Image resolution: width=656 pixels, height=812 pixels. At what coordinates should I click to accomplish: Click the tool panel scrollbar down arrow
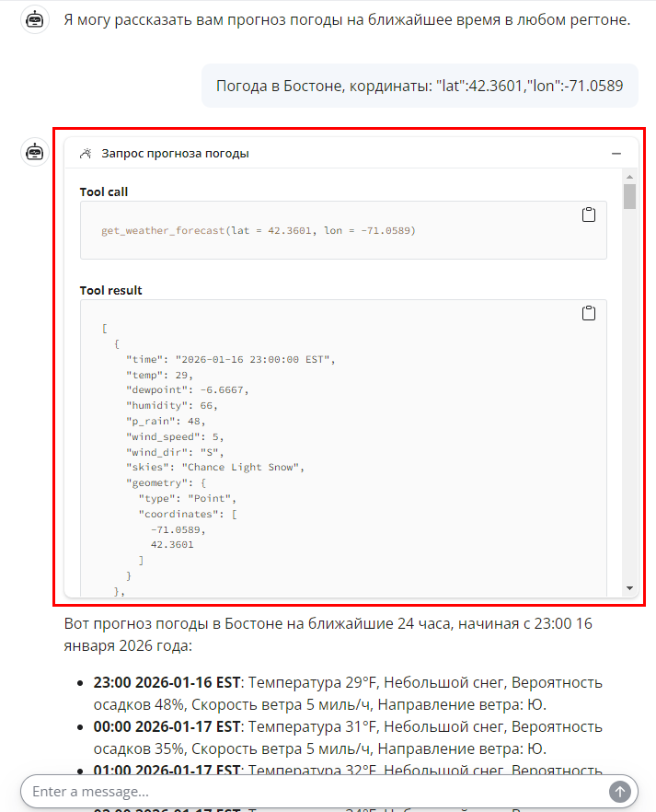click(x=629, y=587)
